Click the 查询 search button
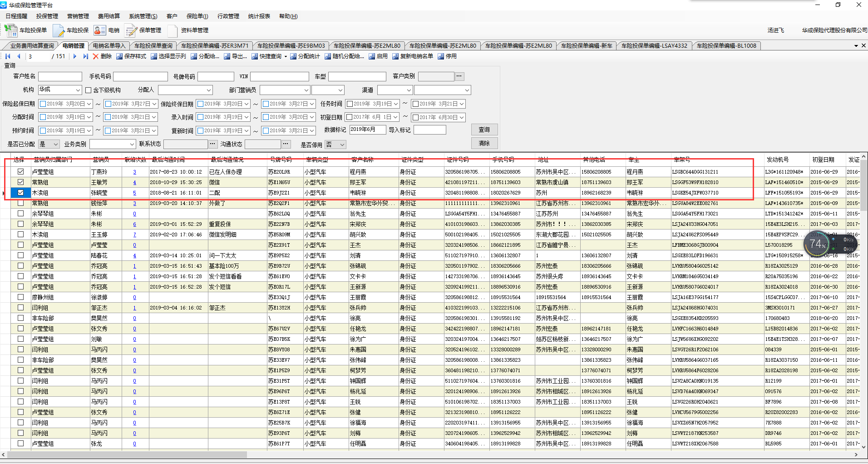 484,130
